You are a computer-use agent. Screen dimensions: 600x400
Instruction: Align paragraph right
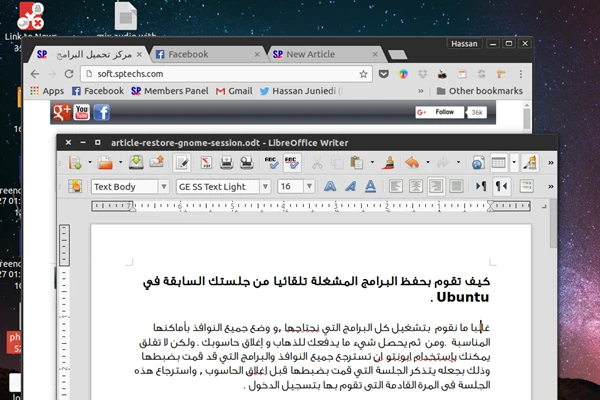click(x=436, y=186)
